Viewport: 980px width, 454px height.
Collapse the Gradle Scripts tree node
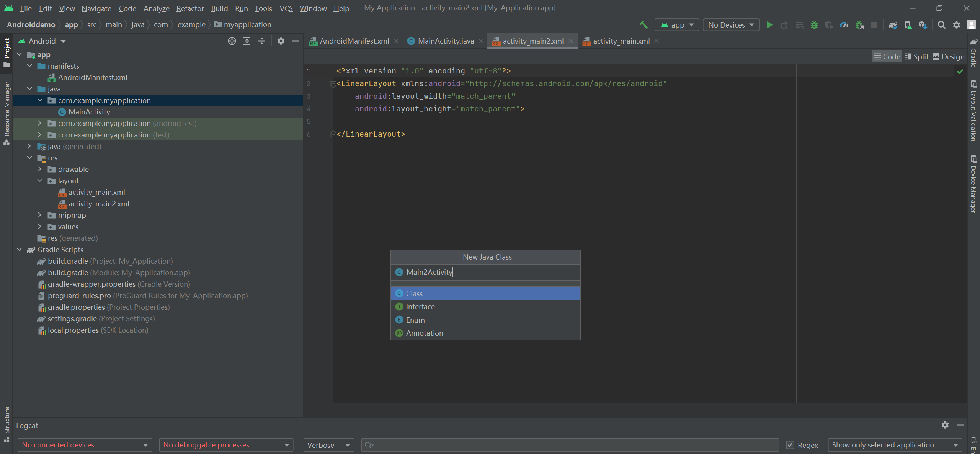click(x=19, y=250)
